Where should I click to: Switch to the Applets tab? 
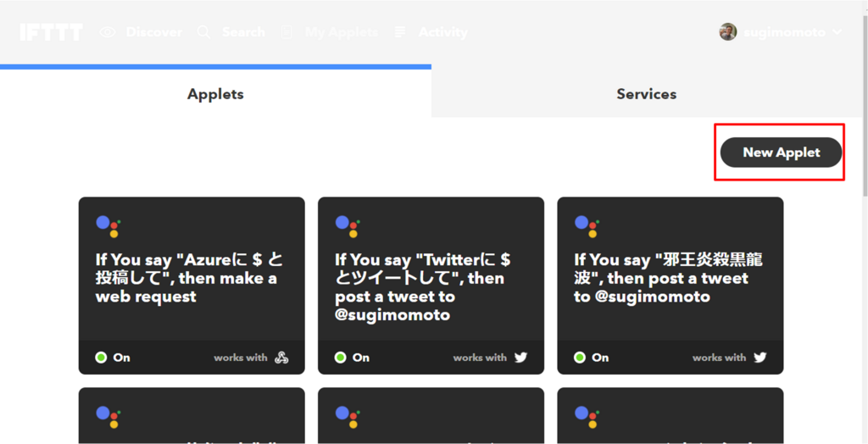[215, 93]
